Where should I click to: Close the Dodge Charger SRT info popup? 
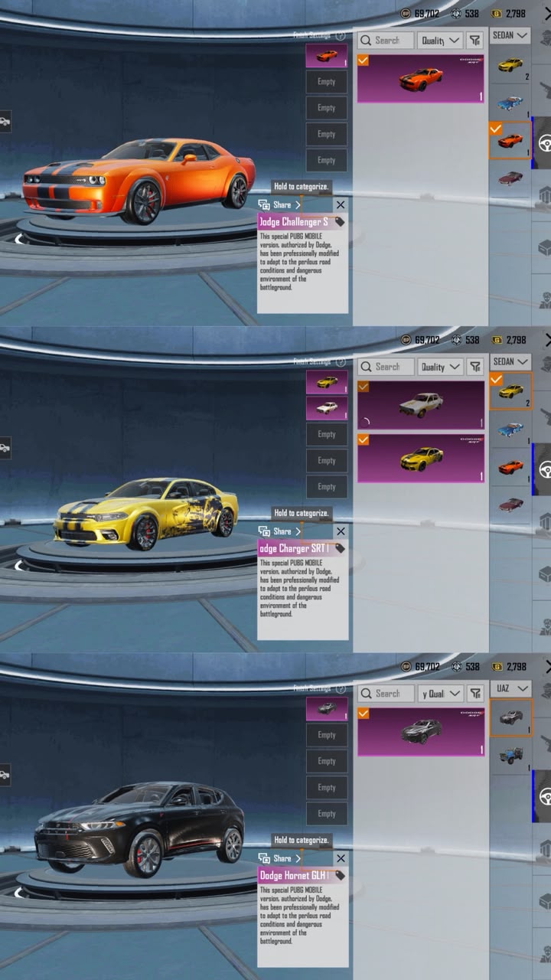(x=341, y=531)
